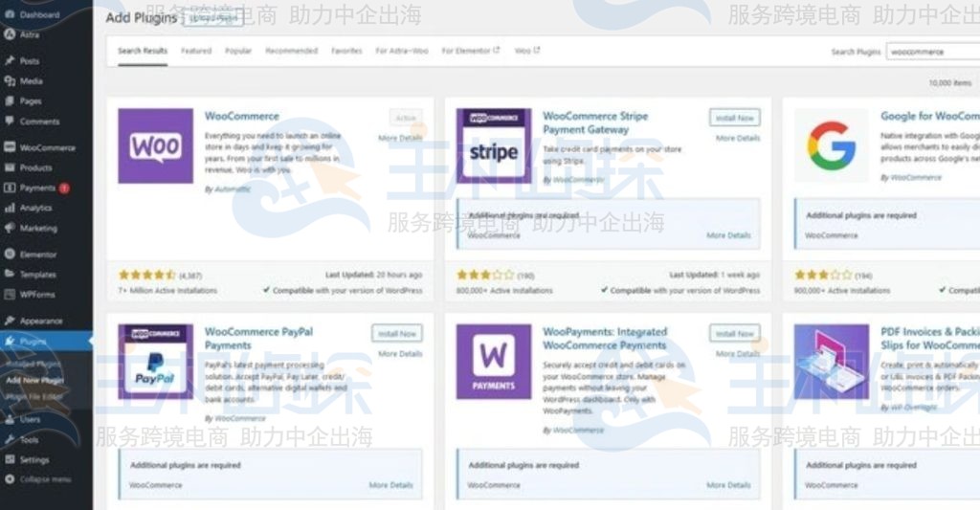Screen dimensions: 980x510
Task: Click the Templates folder icon
Action: coord(10,274)
